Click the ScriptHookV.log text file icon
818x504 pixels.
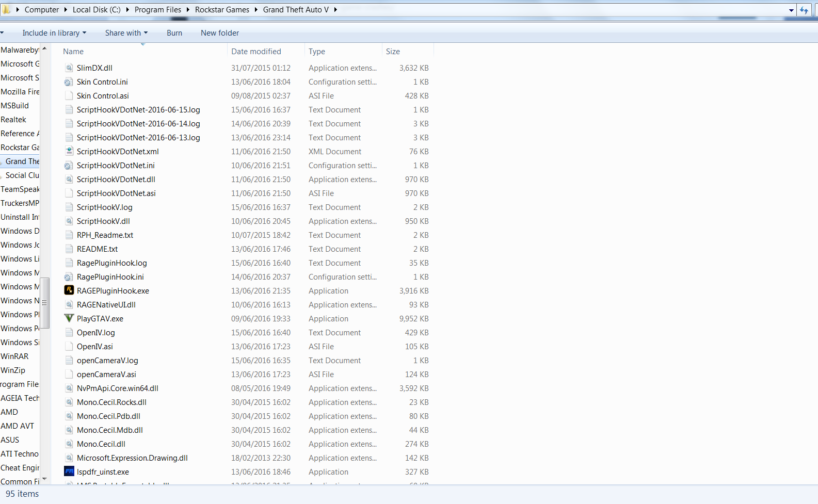click(x=69, y=207)
